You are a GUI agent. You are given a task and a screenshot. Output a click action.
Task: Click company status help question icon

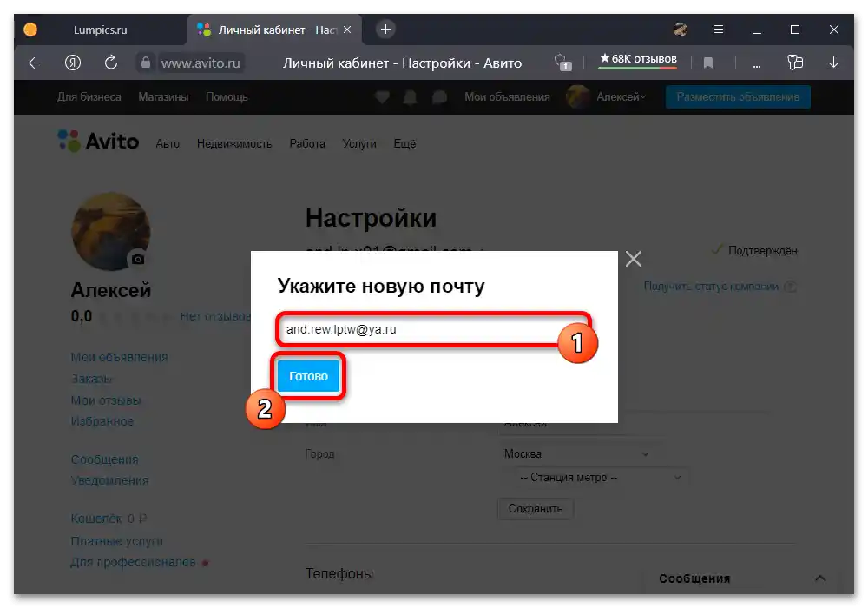click(x=791, y=287)
